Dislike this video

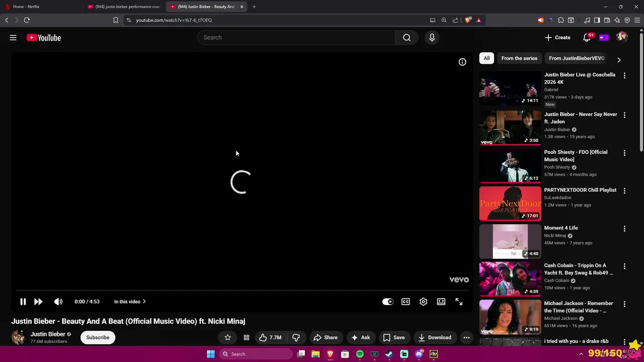pos(296,337)
